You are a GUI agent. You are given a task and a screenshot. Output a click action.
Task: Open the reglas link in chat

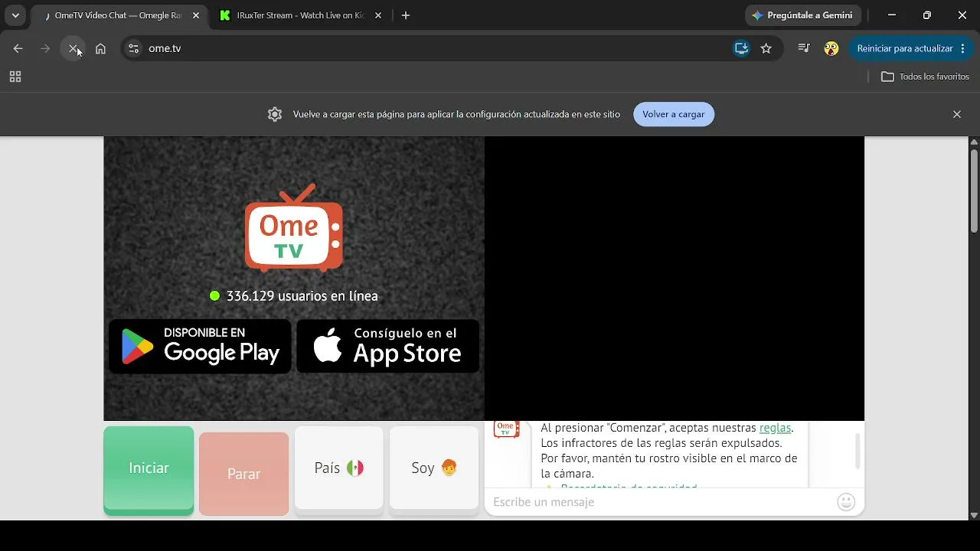click(x=775, y=428)
